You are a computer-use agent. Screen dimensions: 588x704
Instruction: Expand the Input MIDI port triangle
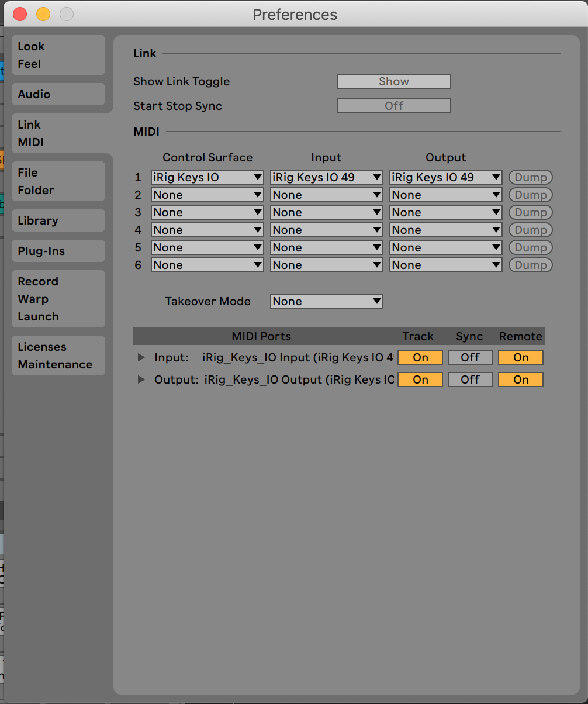coord(141,357)
